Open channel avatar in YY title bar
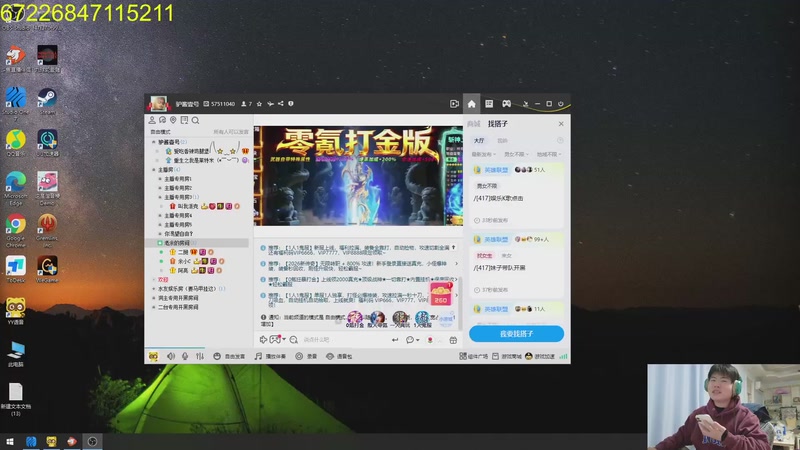The image size is (800, 450). 158,104
